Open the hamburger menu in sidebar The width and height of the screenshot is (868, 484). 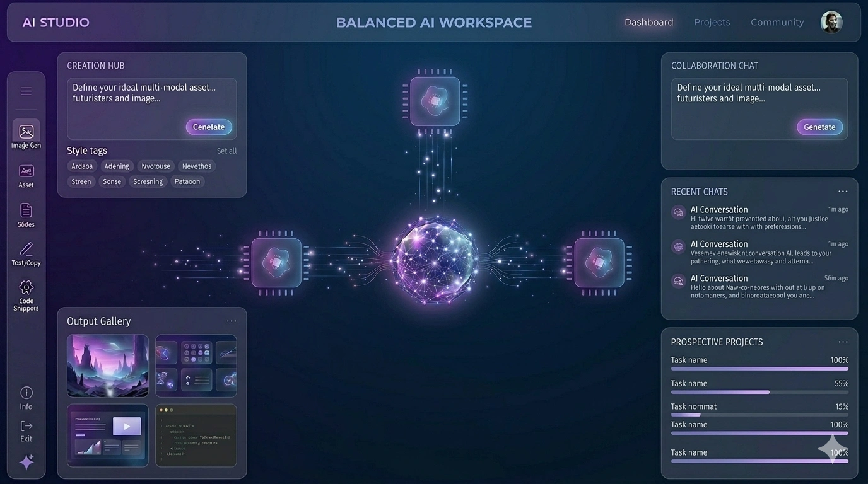coord(26,91)
